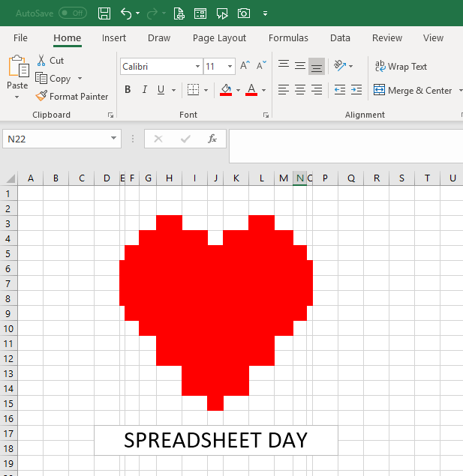Viewport: 463px width, 476px height.
Task: Customize Quick Access Toolbar dropdown
Action: [x=265, y=13]
